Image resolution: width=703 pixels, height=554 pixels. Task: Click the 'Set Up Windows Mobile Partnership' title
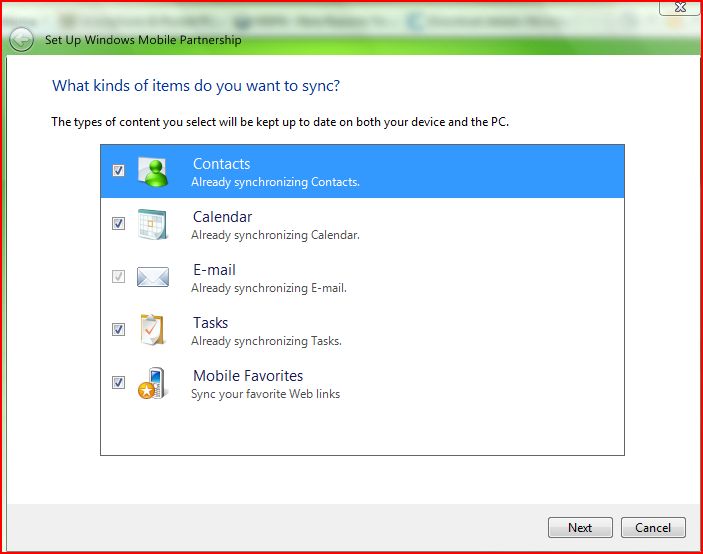(143, 40)
